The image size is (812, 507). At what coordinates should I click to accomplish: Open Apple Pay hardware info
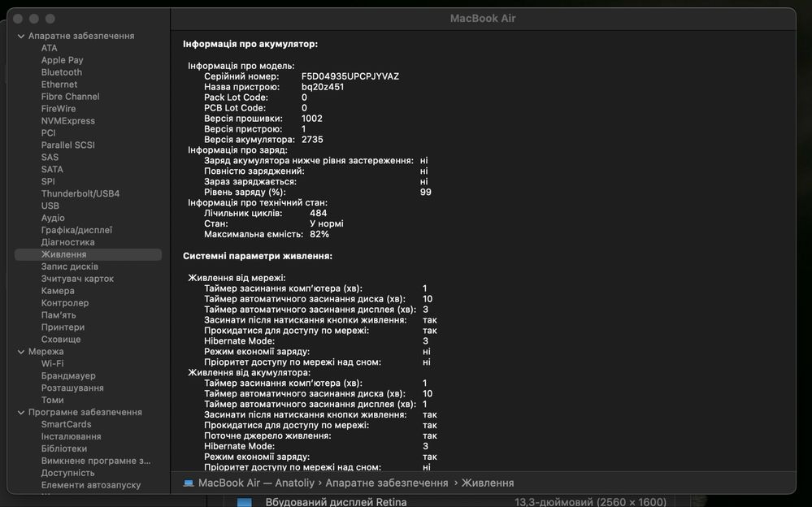[62, 60]
